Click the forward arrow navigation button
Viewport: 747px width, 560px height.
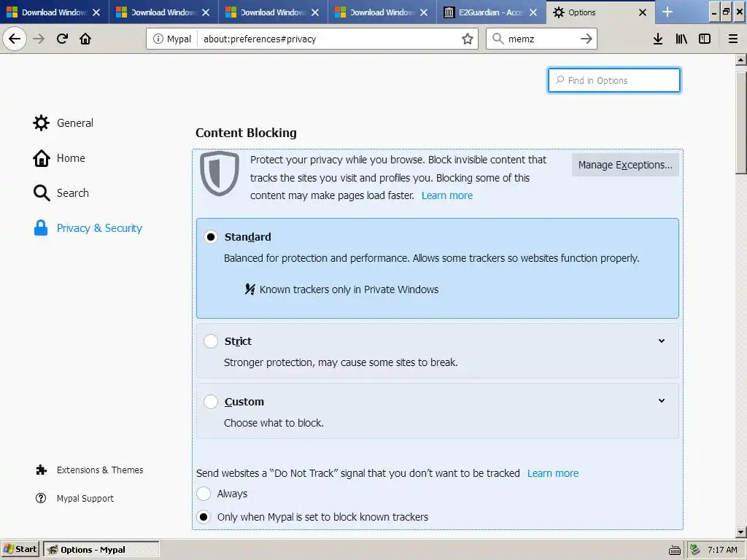pyautogui.click(x=39, y=39)
